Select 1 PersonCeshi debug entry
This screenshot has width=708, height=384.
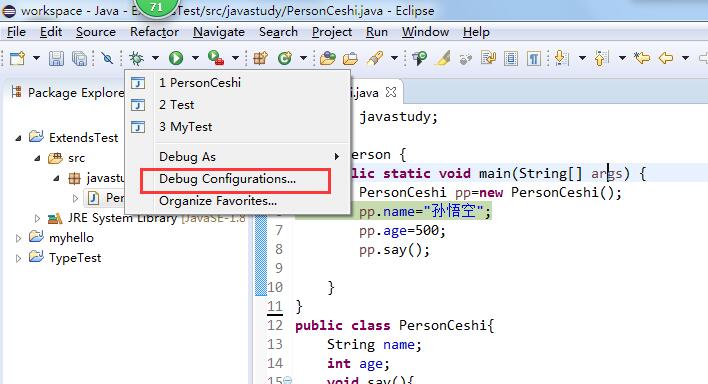click(x=237, y=83)
